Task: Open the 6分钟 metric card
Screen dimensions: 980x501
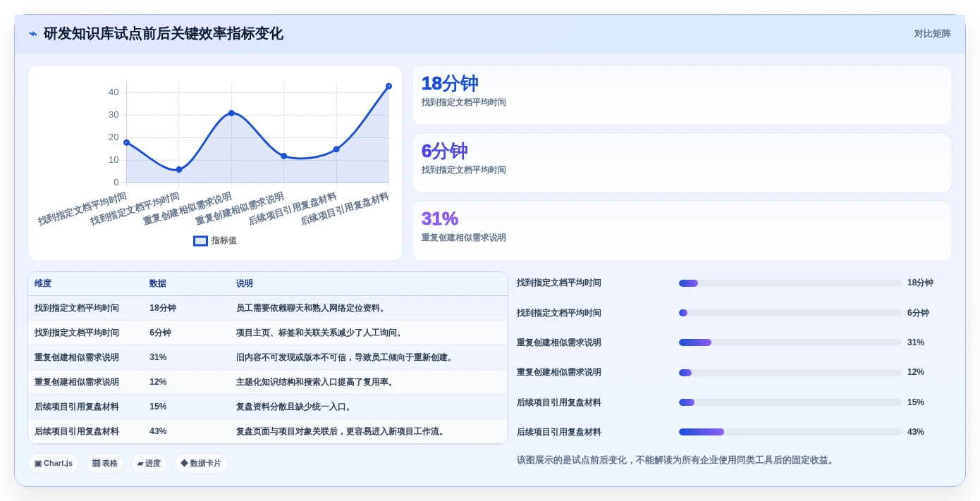Action: (x=682, y=163)
